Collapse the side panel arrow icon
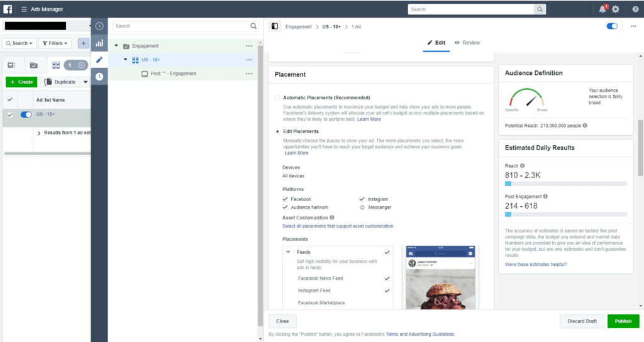The image size is (644, 342). pos(99,26)
